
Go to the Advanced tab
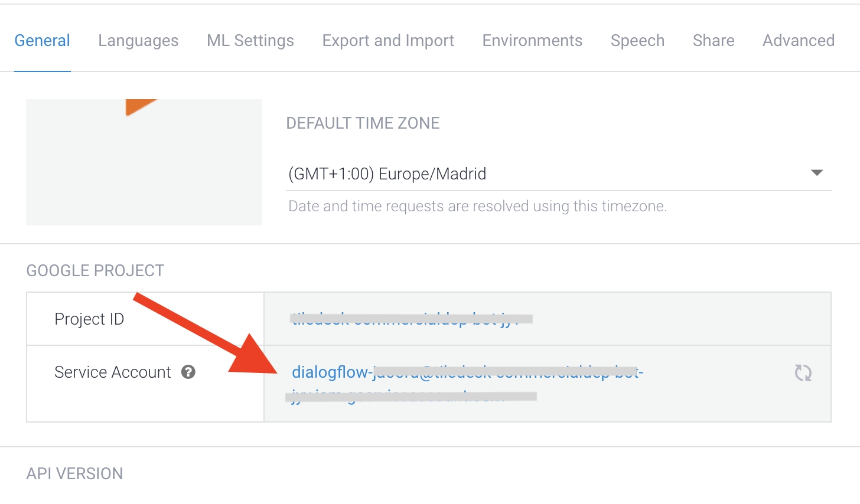[x=799, y=41]
